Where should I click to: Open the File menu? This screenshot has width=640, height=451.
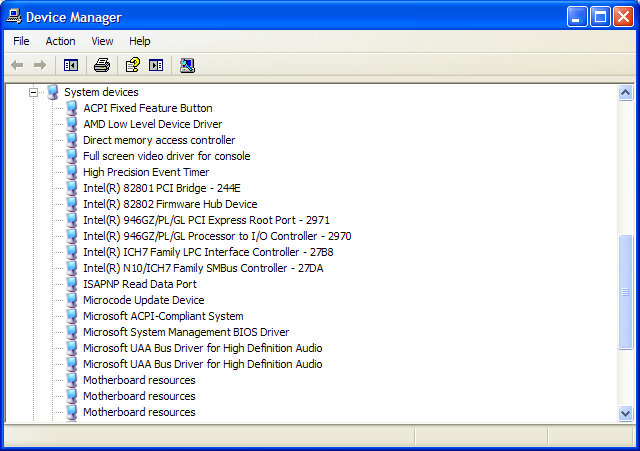click(x=21, y=41)
